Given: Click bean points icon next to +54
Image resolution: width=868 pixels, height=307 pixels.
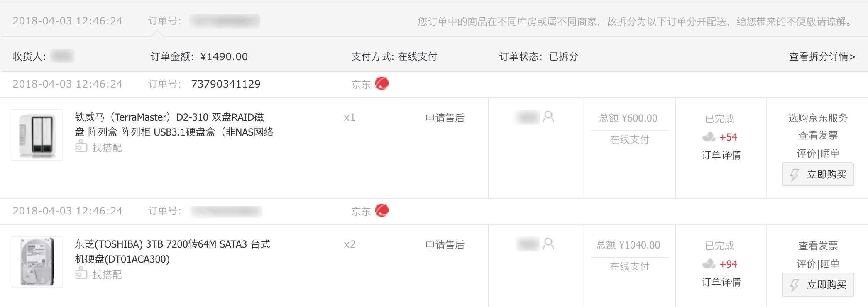Looking at the screenshot, I should (709, 137).
